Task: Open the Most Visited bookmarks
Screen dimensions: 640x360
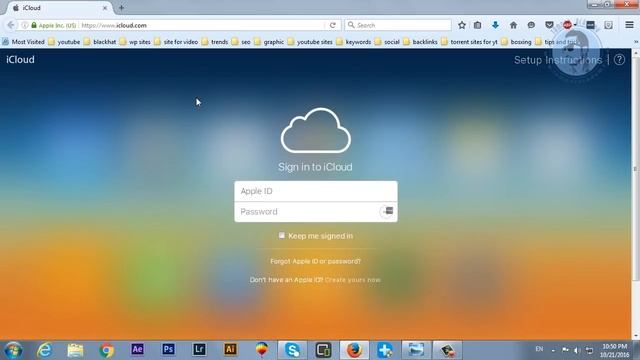Action: [x=24, y=42]
